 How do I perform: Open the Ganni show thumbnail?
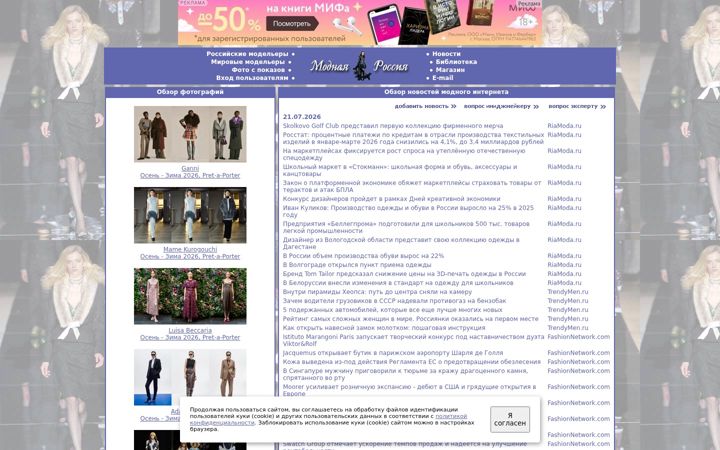click(x=190, y=134)
